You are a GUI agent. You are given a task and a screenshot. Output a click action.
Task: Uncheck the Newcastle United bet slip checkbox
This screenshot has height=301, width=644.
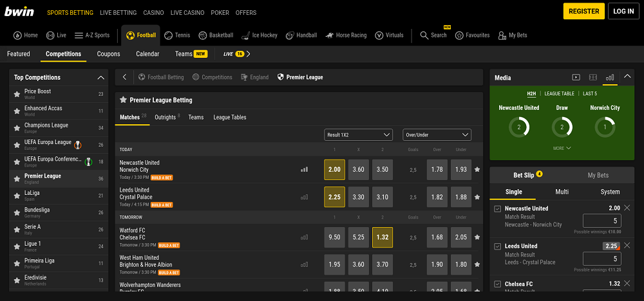click(497, 209)
